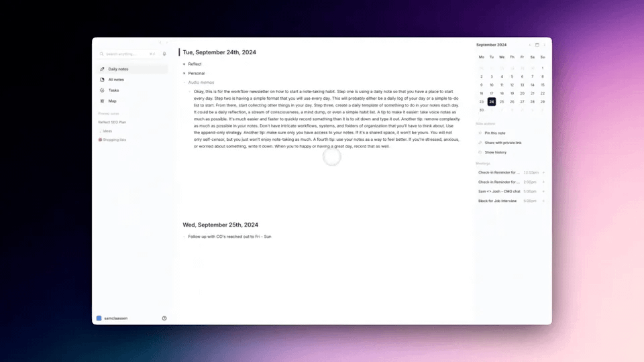Click bullet of the Okay transcript paragraph
The image size is (644, 362).
click(x=190, y=92)
